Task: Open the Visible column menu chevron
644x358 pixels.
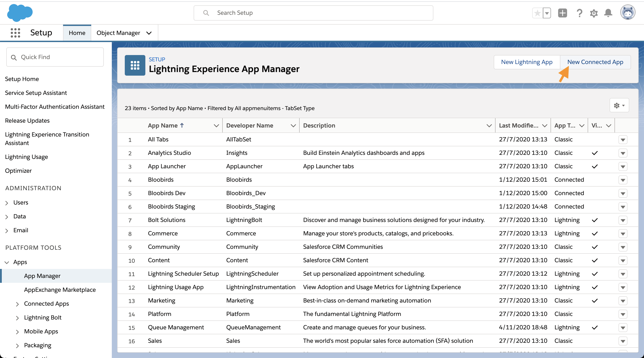Action: pyautogui.click(x=608, y=126)
